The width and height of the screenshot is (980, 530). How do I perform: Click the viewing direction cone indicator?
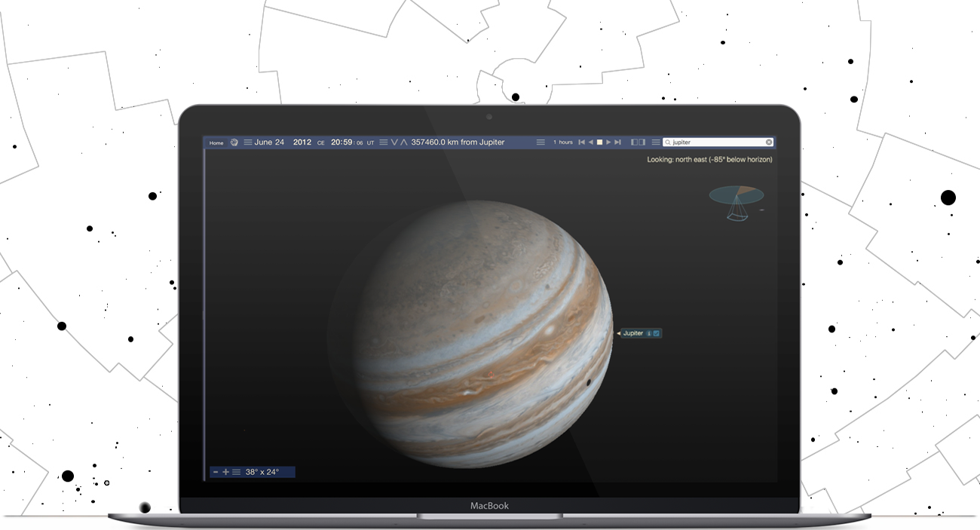point(736,202)
